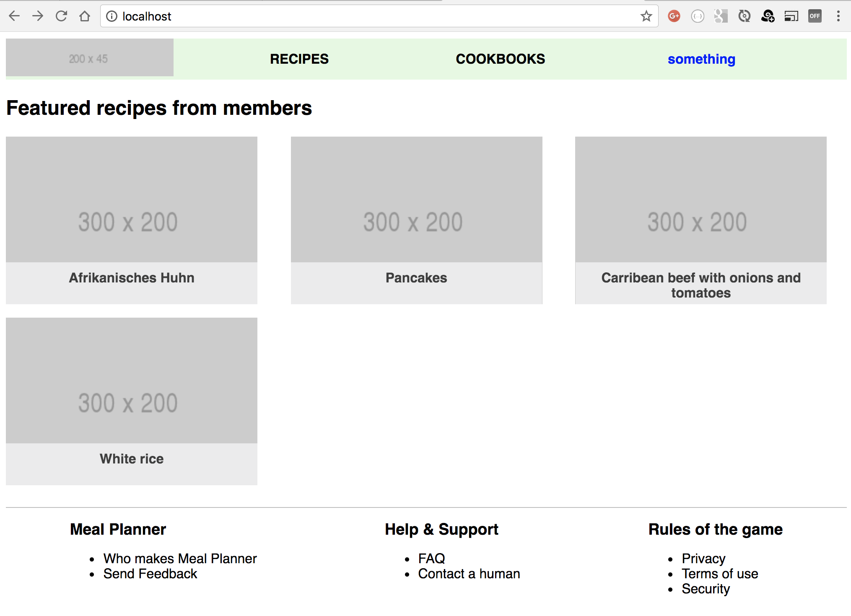Open the Google+ extension icon

(x=674, y=16)
